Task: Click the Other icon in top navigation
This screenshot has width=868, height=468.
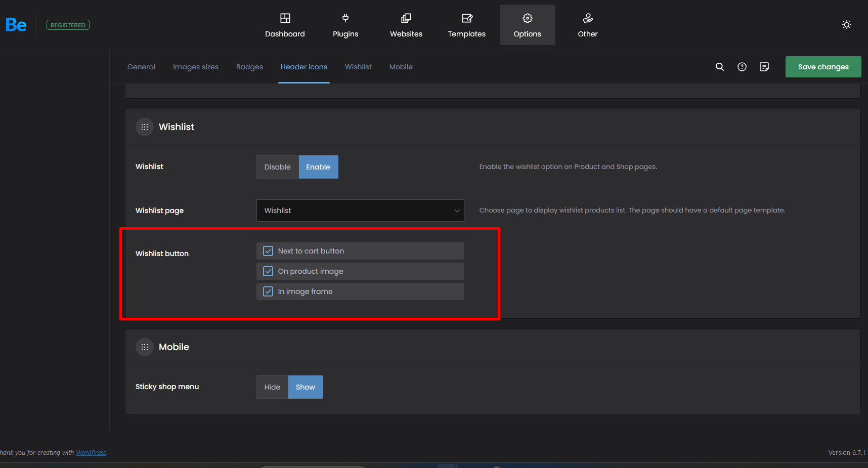Action: pyautogui.click(x=588, y=18)
